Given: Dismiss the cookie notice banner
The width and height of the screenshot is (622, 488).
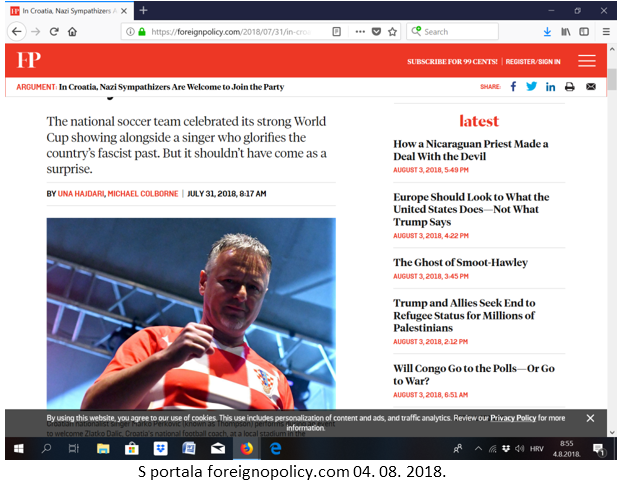Looking at the screenshot, I should coord(590,418).
